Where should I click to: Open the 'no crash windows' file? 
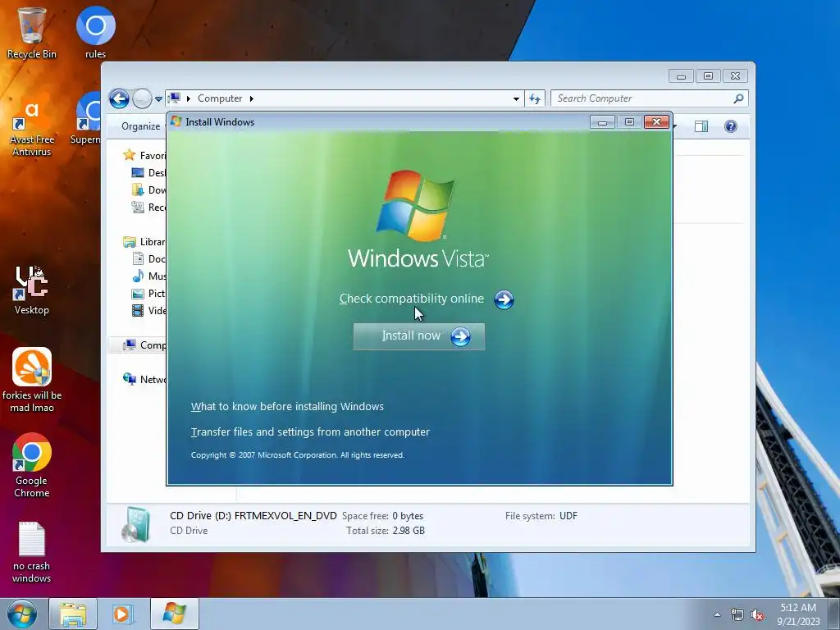point(32,552)
